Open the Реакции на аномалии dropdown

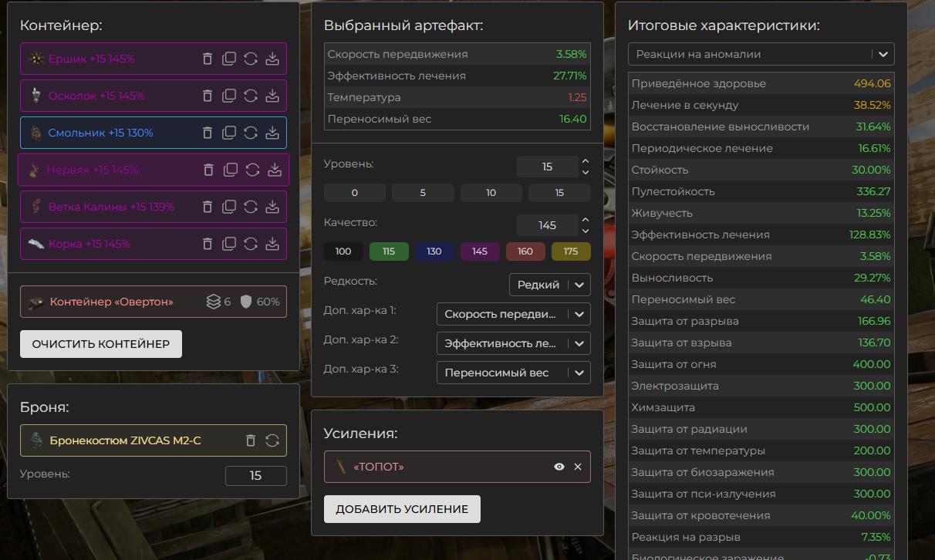760,54
